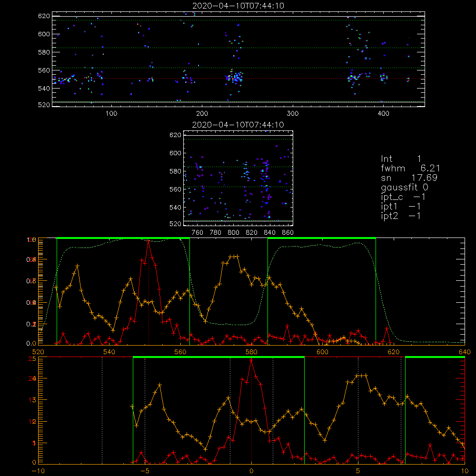Click the '520' y-axis label of the top image

pos(44,105)
